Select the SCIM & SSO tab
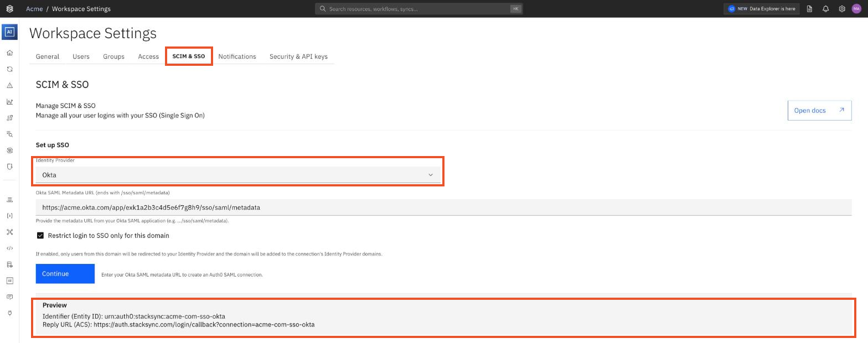 click(x=189, y=56)
